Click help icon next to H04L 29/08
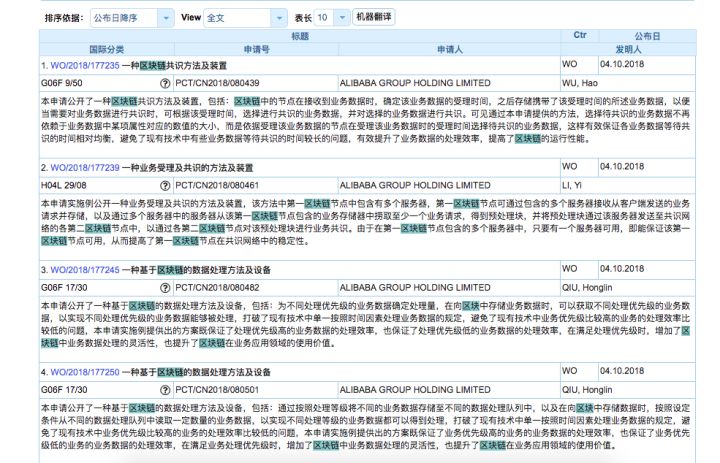Viewport: 720px width, 463px height. 165,186
